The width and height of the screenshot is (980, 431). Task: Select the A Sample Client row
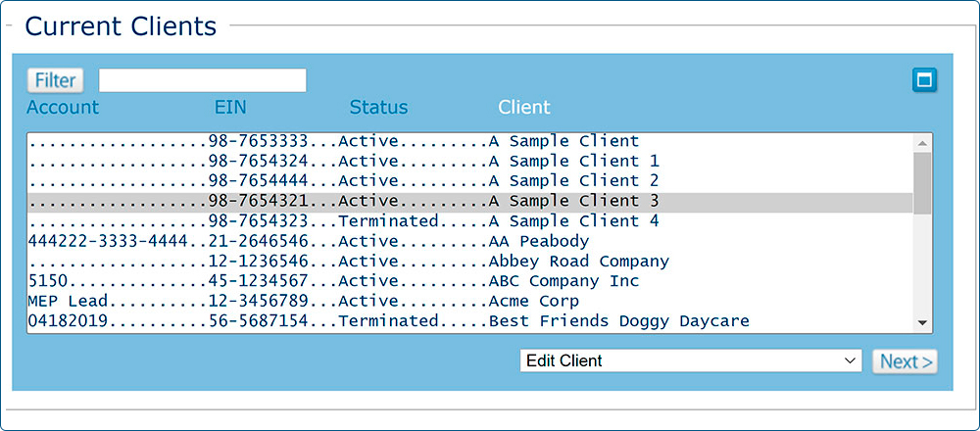(x=469, y=141)
